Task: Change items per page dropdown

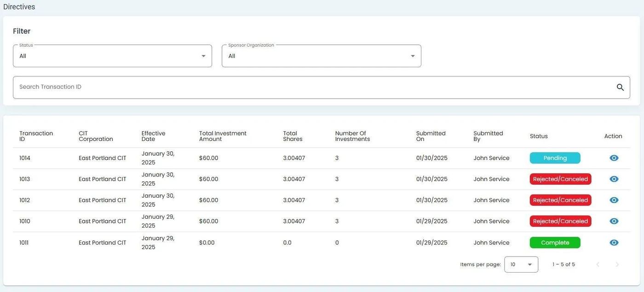Action: [521, 264]
